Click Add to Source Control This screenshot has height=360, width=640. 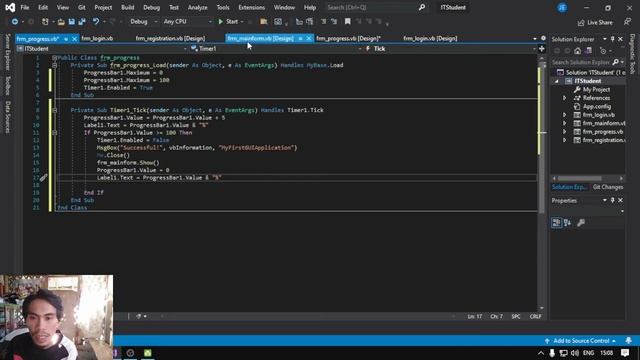pyautogui.click(x=580, y=340)
